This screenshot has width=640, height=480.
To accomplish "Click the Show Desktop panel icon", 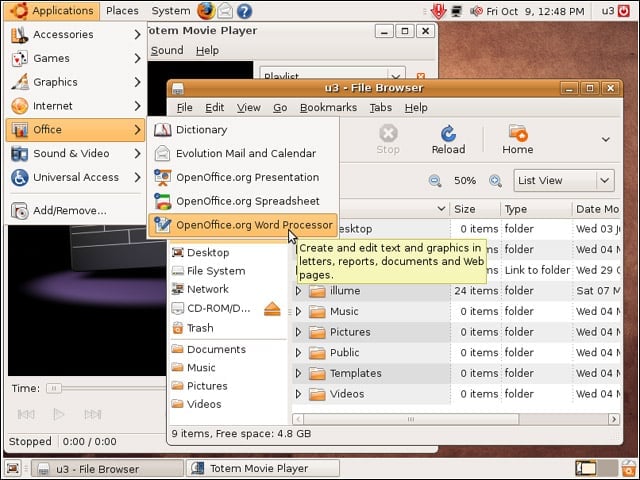I will [x=12, y=469].
